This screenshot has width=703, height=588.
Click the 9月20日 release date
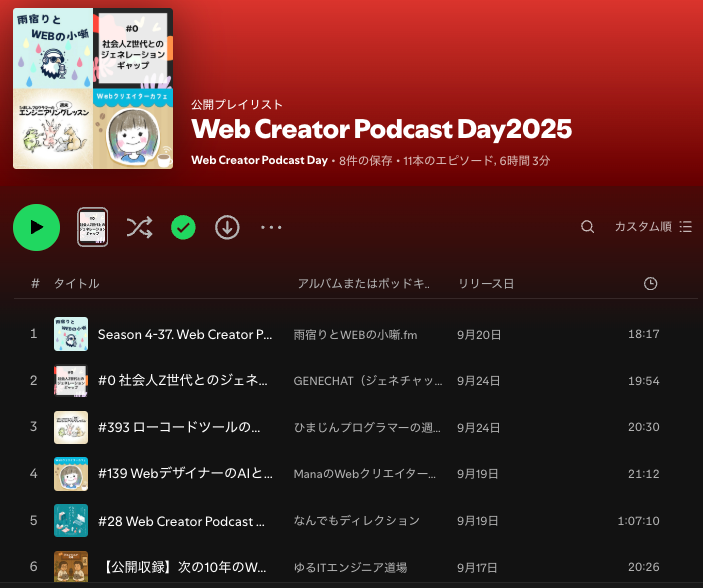479,335
